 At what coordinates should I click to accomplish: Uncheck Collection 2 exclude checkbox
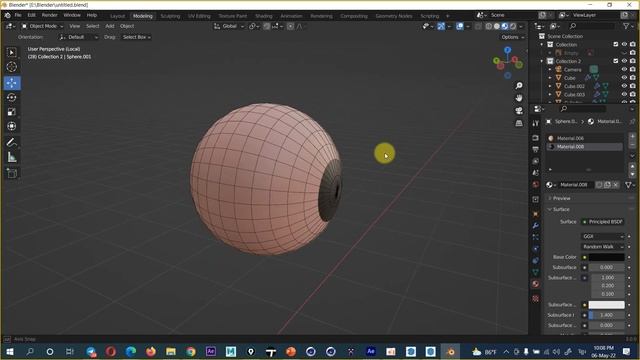616,61
